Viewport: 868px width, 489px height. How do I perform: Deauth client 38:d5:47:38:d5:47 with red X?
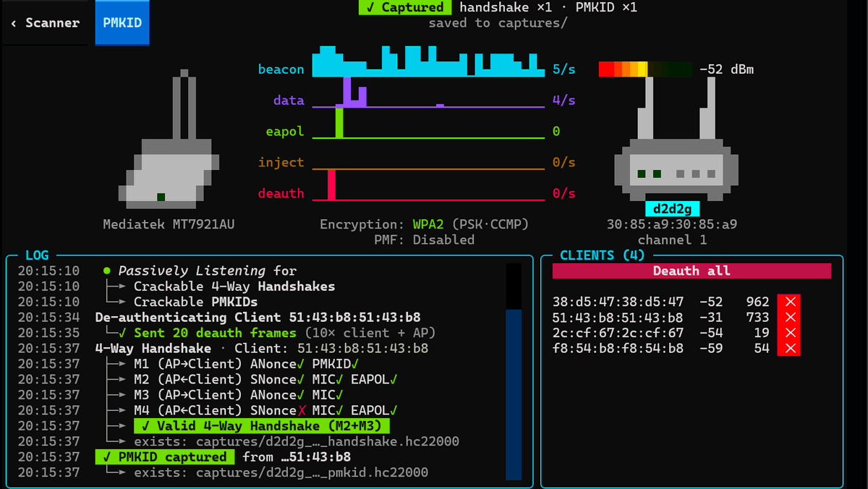[789, 302]
